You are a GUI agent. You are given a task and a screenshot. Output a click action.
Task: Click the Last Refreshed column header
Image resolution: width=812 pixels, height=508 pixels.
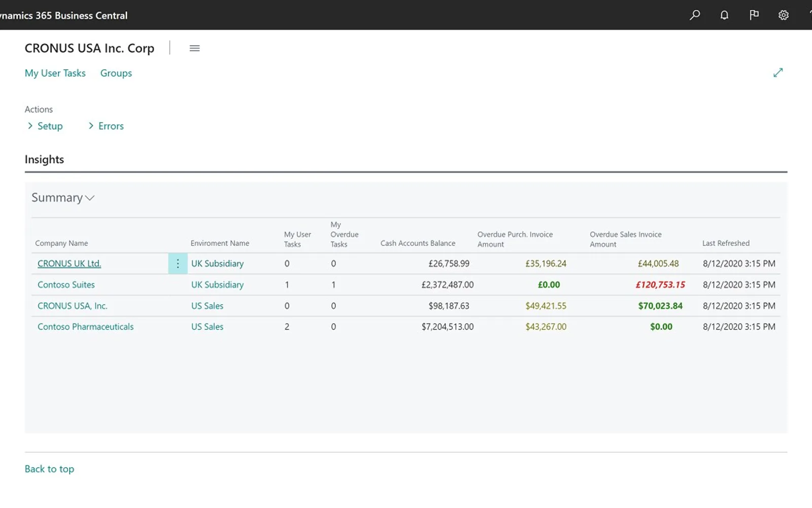726,243
